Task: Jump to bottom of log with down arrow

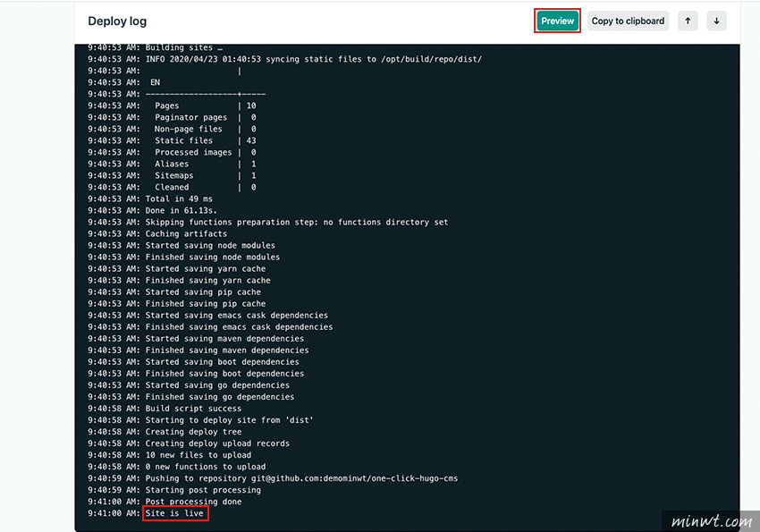Action: coord(716,21)
